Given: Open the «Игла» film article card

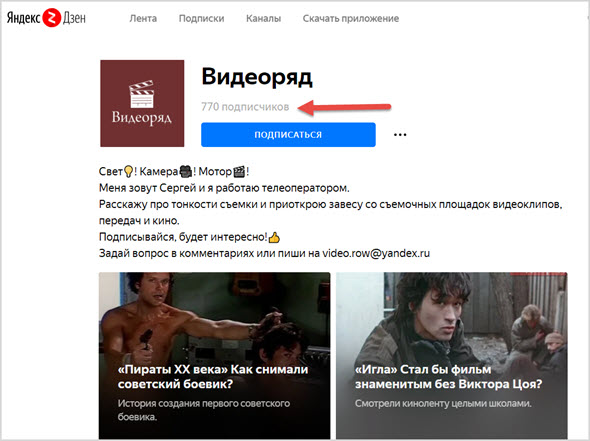Looking at the screenshot, I should [452, 355].
